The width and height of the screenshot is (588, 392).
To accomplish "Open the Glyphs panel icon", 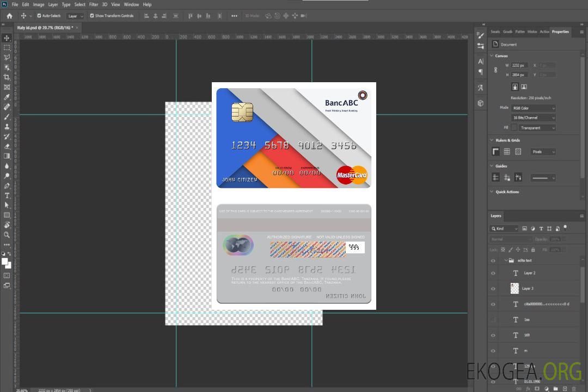I will tap(481, 88).
